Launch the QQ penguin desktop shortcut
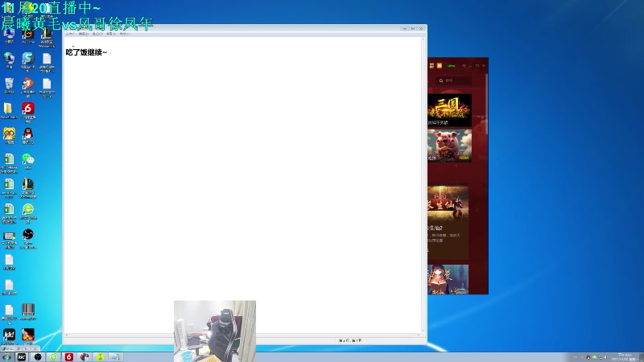 click(28, 136)
